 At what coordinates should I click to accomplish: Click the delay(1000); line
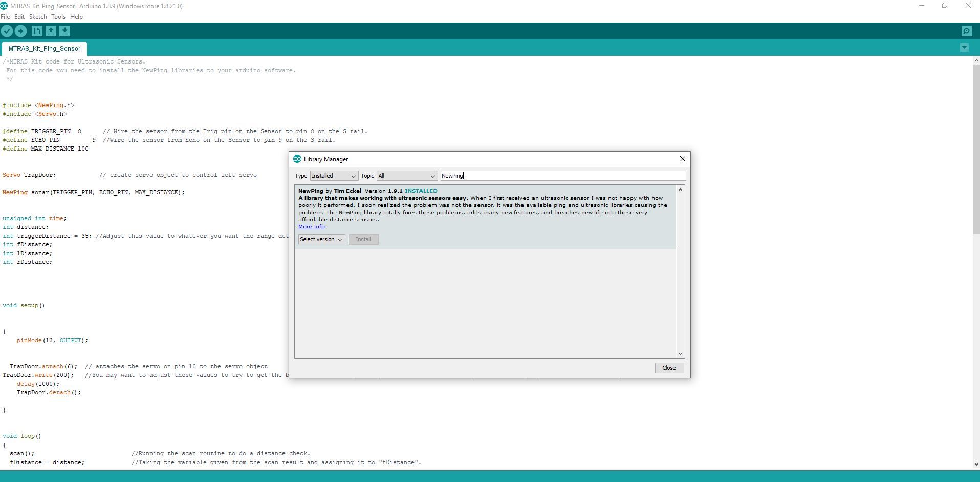point(38,384)
